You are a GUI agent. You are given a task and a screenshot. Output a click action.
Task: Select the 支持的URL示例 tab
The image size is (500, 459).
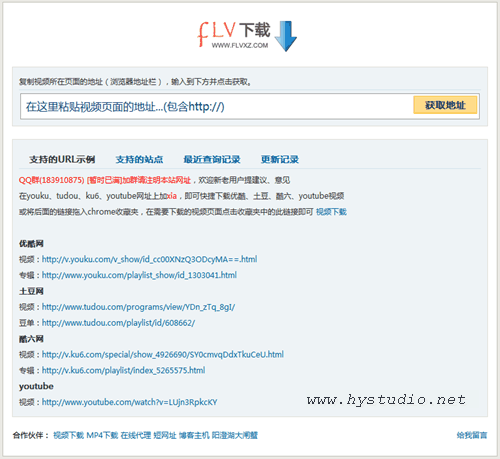pyautogui.click(x=62, y=159)
